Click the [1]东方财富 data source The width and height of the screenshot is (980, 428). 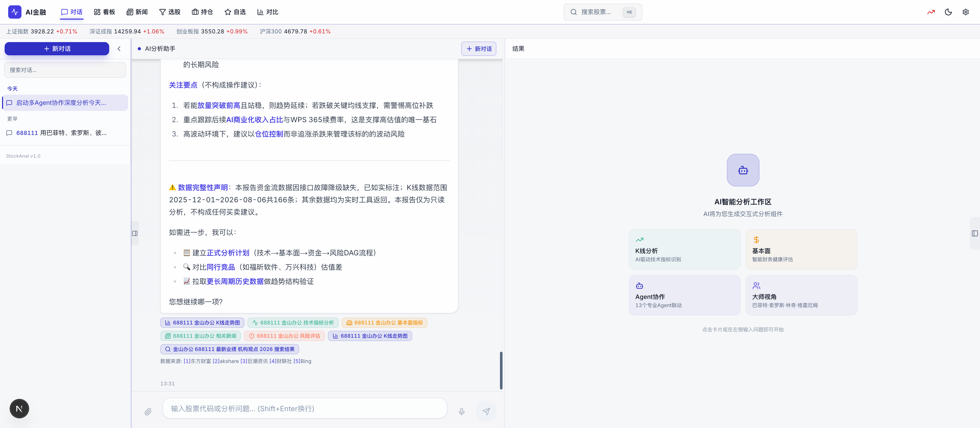[197, 361]
